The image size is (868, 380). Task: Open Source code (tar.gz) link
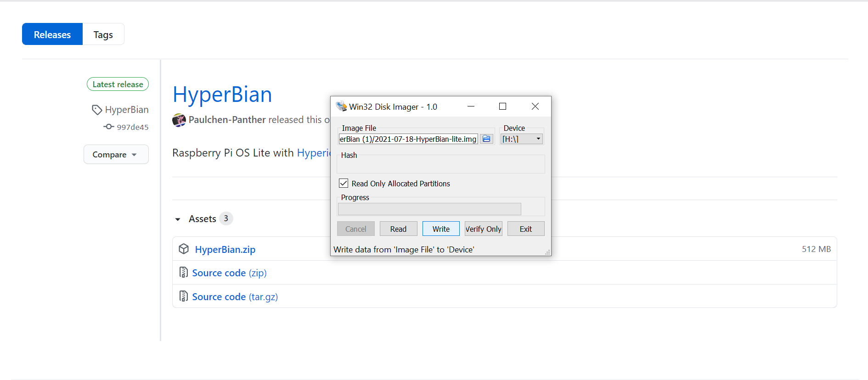(235, 297)
